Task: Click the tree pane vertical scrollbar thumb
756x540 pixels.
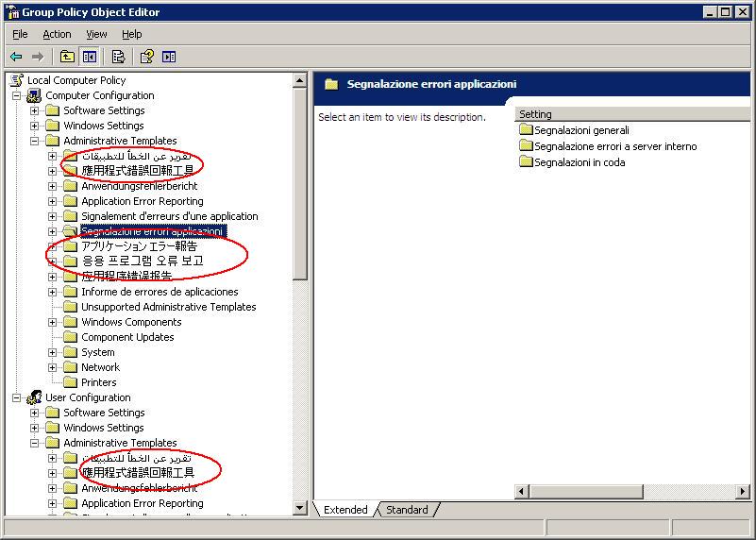Action: pyautogui.click(x=299, y=184)
